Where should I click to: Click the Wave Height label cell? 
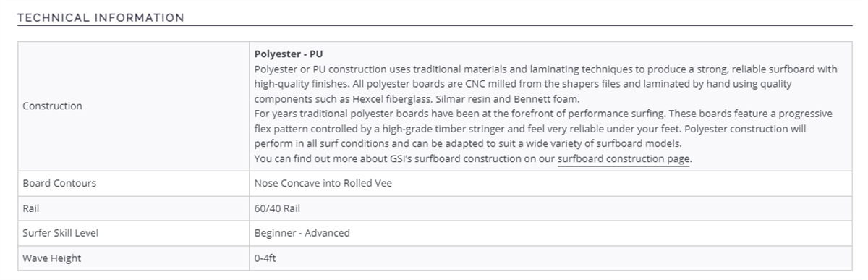(x=51, y=258)
